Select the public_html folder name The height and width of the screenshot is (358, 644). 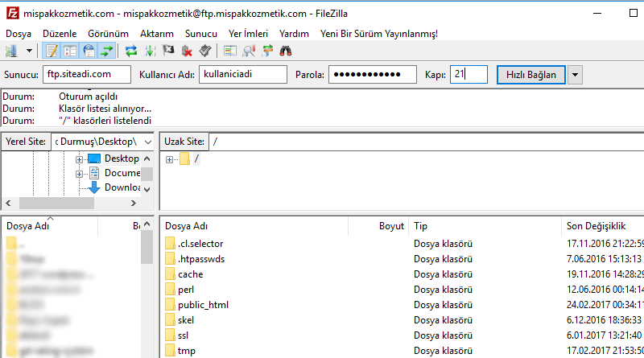click(204, 305)
